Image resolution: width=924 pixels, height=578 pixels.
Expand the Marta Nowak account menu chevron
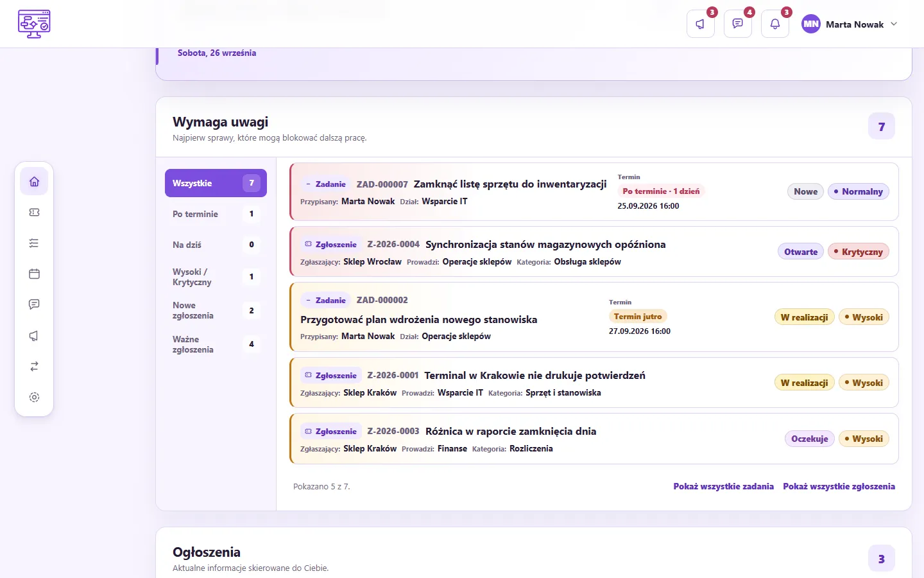894,24
